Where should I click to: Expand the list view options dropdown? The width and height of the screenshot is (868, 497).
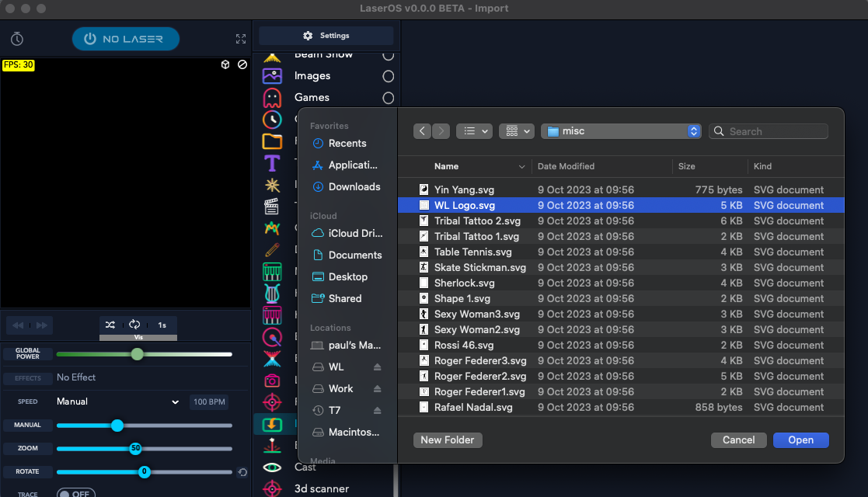[x=474, y=131]
